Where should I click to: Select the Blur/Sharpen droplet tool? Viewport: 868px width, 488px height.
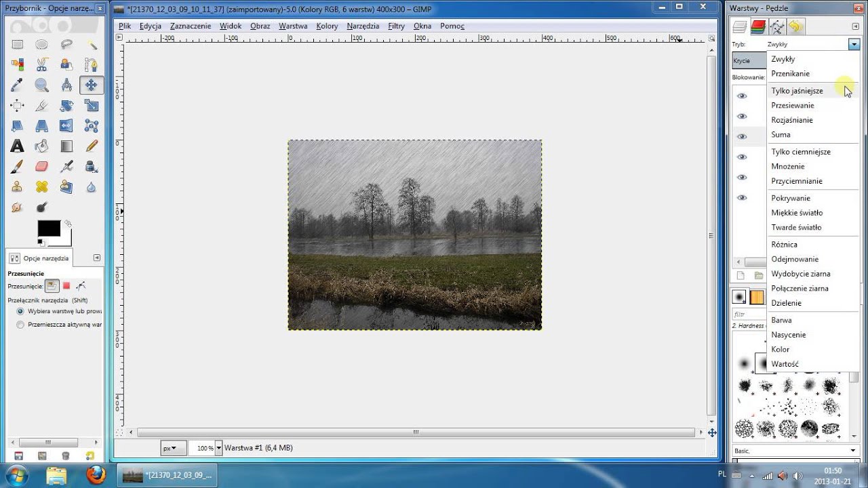pyautogui.click(x=92, y=187)
